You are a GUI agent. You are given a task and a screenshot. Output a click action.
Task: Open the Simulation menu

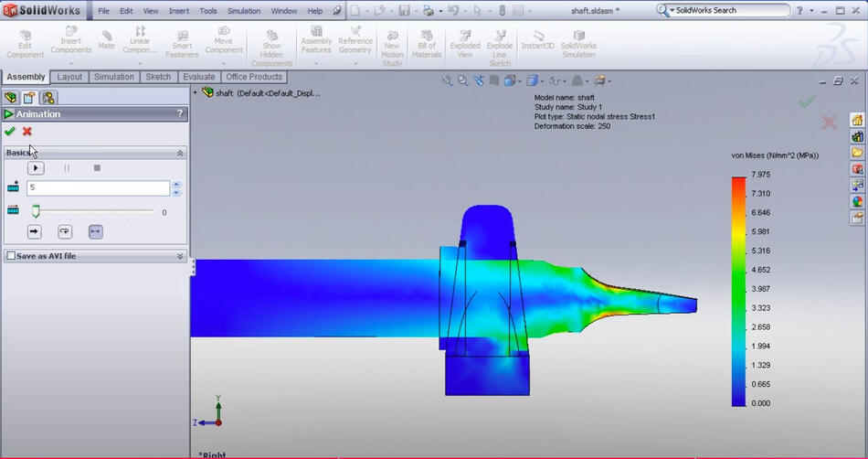(x=243, y=11)
